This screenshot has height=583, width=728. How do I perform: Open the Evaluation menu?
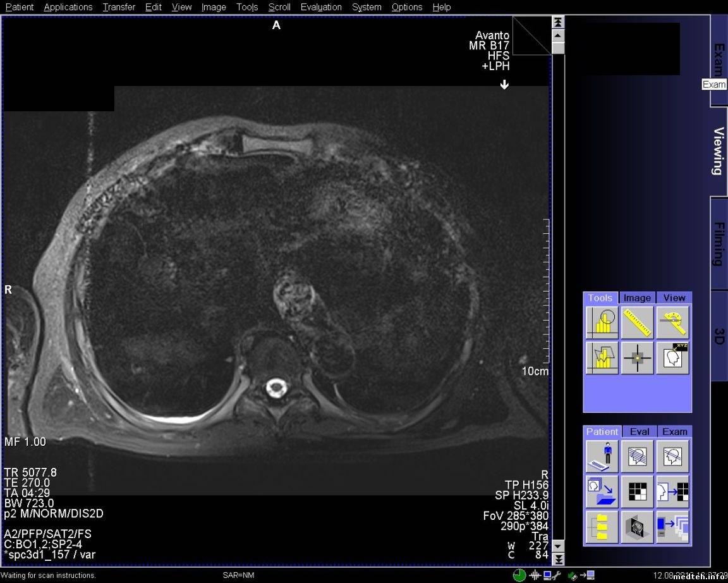[321, 7]
